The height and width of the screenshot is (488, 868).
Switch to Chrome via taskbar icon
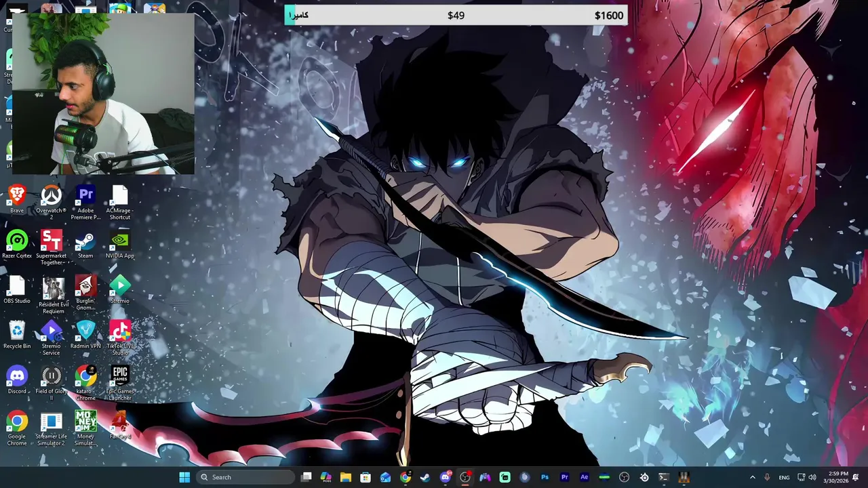[x=406, y=477]
